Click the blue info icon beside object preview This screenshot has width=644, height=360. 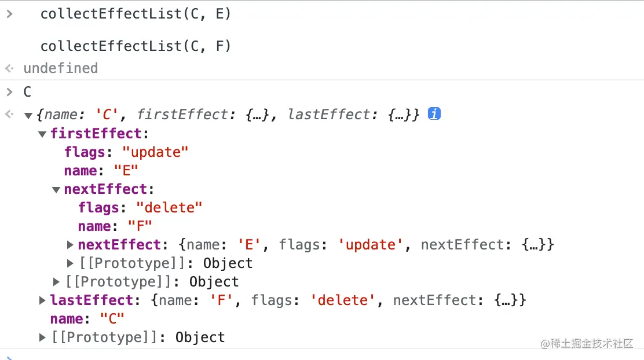[434, 113]
